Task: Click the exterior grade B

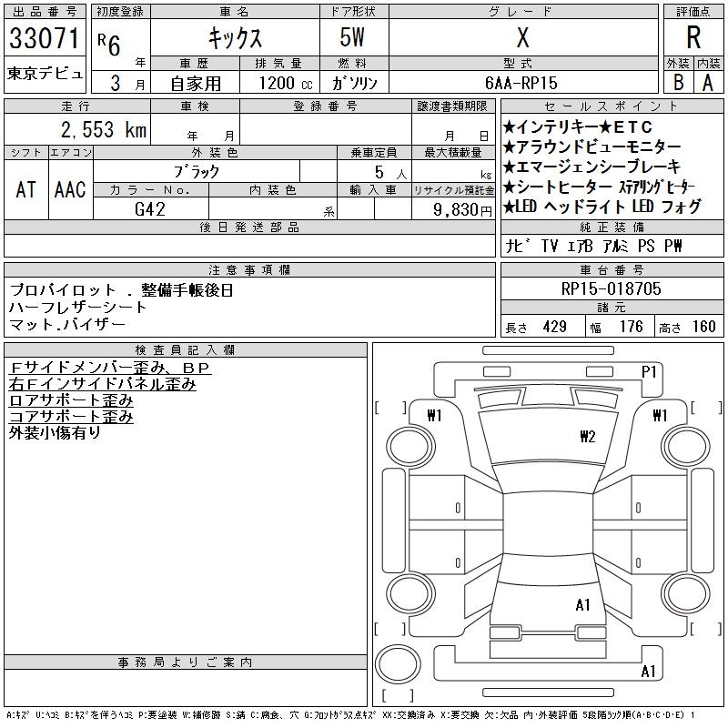Action: tap(678, 83)
